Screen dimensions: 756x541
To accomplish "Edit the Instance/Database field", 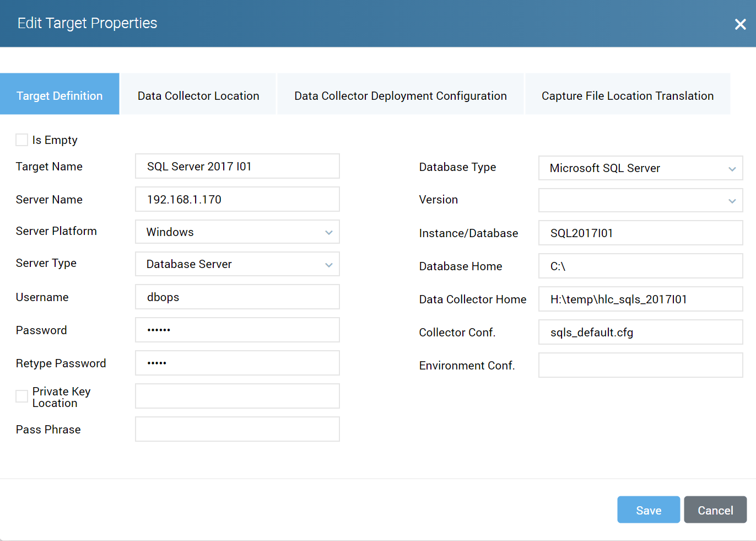I will click(x=640, y=233).
